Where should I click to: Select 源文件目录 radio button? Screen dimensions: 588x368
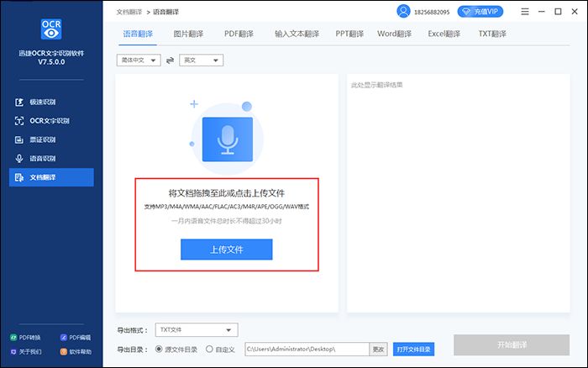coord(160,349)
